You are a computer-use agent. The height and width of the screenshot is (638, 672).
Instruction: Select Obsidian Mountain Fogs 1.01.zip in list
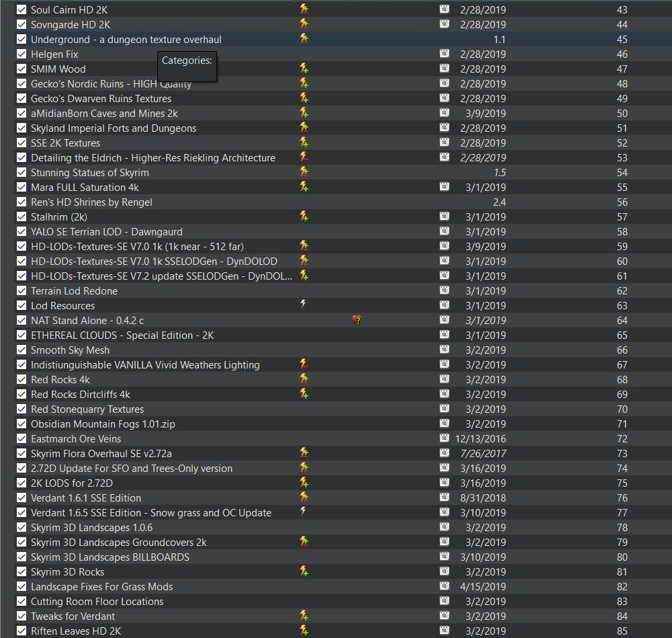click(x=103, y=424)
